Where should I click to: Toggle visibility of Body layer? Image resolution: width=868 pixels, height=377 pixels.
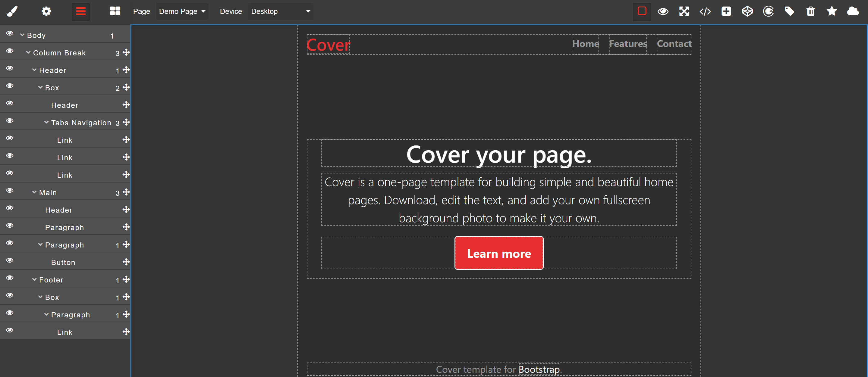(10, 33)
